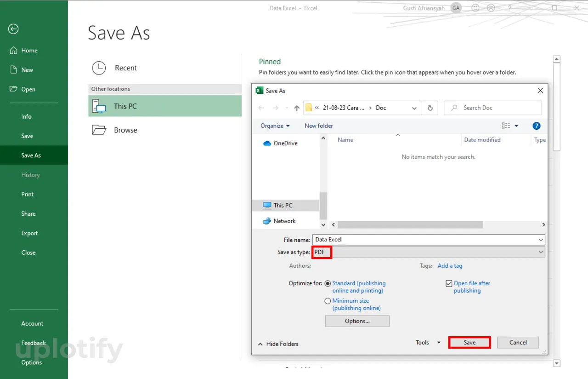Click the Search Doc field
The width and height of the screenshot is (588, 379).
493,108
